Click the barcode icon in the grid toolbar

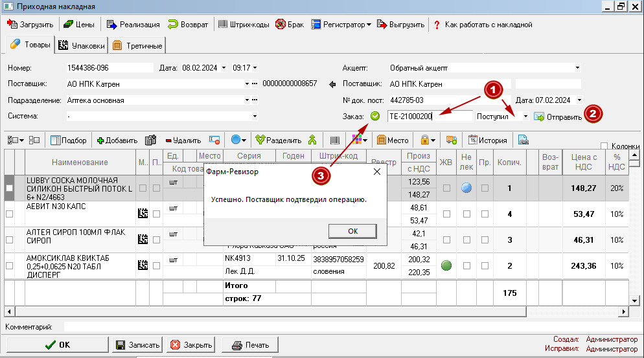coord(335,140)
